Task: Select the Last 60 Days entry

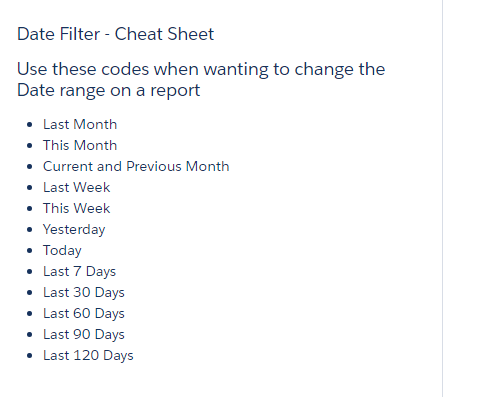Action: 84,314
